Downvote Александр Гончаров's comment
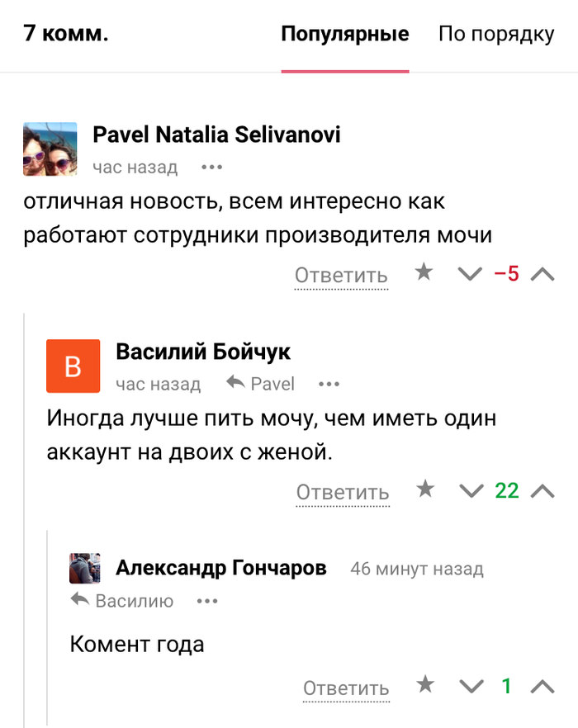 point(471,687)
